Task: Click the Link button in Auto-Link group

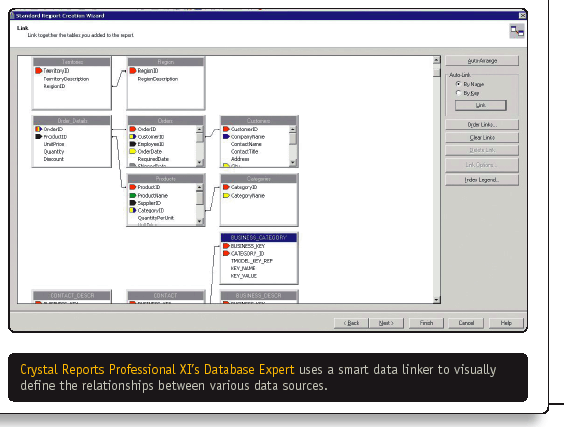Action: coord(481,105)
